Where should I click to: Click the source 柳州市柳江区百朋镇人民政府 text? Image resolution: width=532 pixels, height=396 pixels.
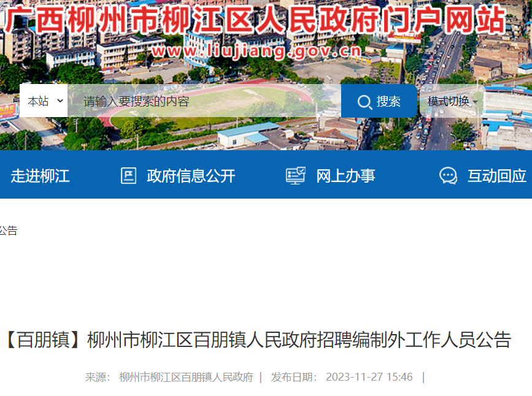[x=187, y=377]
